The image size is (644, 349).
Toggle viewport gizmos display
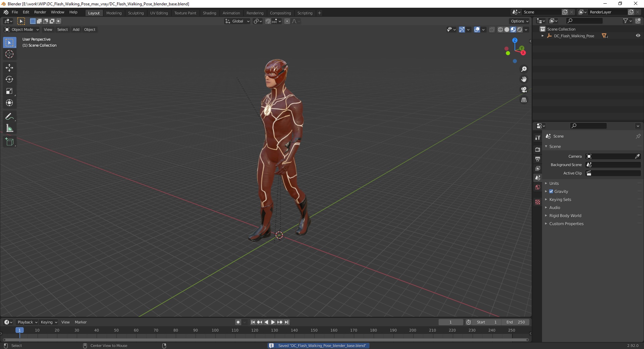coord(462,30)
